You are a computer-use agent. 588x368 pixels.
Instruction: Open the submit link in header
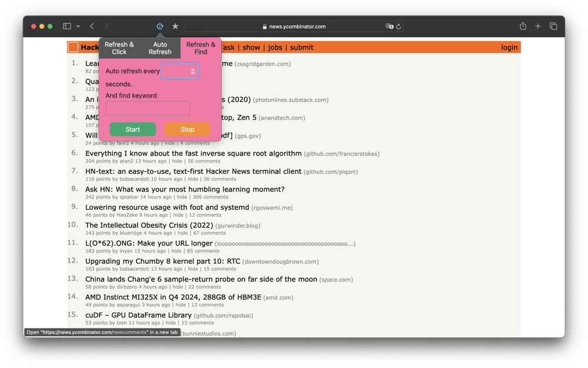302,47
